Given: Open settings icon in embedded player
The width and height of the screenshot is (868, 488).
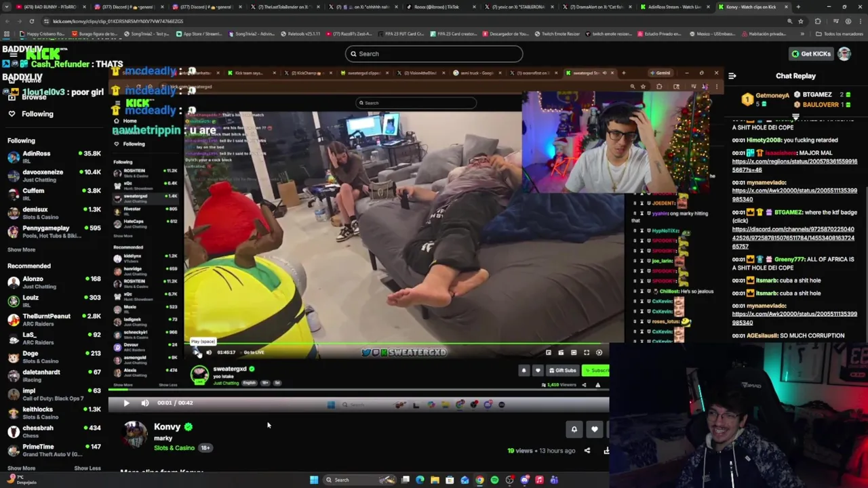Looking at the screenshot, I should coord(599,352).
